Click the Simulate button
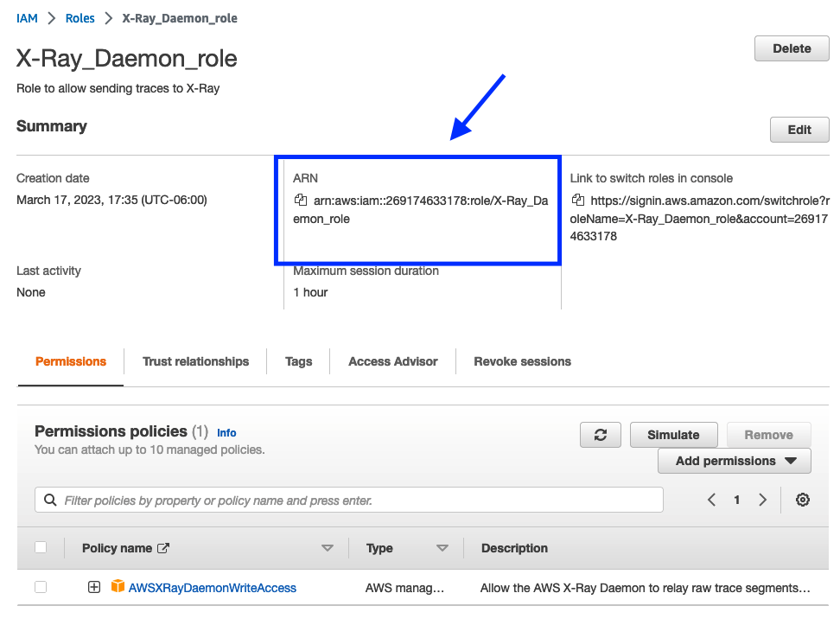The height and width of the screenshot is (625, 840). pyautogui.click(x=673, y=435)
